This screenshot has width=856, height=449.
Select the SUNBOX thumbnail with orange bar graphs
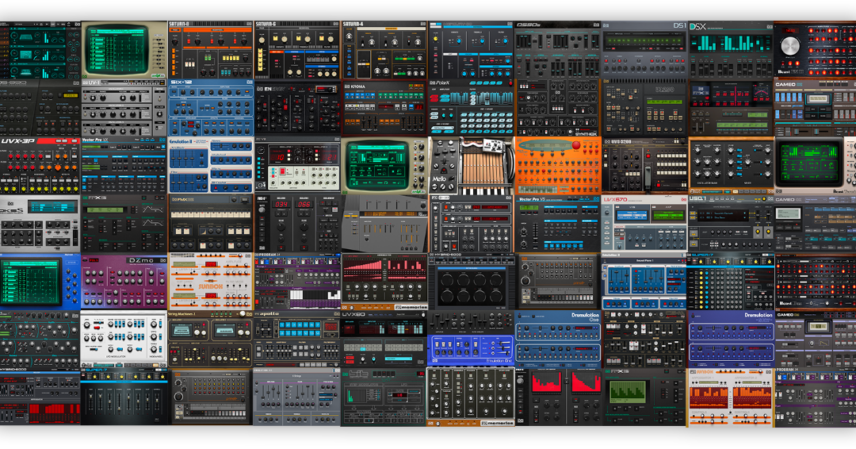[x=731, y=397]
